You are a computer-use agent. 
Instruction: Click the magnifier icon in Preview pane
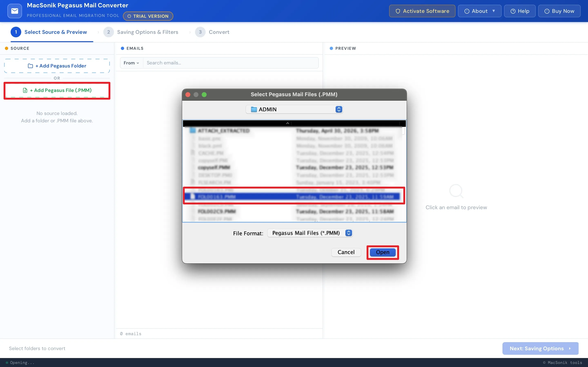pyautogui.click(x=456, y=191)
